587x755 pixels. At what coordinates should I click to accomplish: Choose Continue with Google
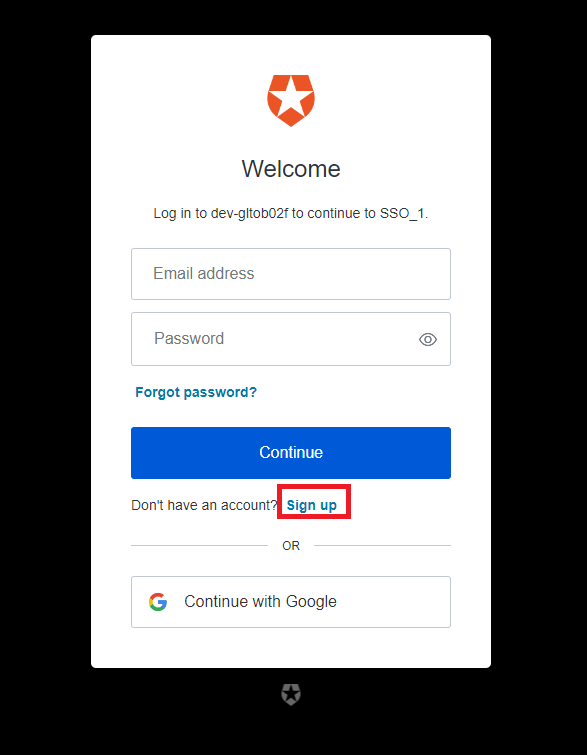point(291,602)
